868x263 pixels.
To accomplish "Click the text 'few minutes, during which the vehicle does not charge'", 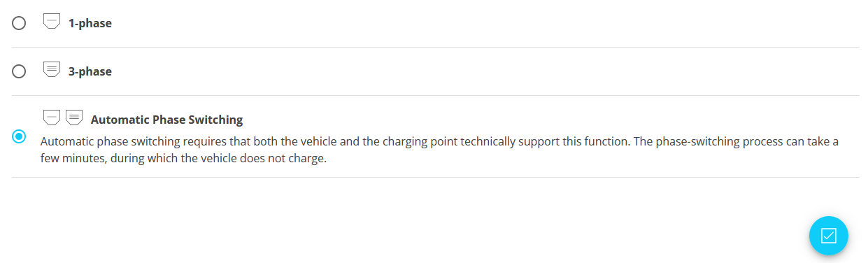I will tap(183, 158).
